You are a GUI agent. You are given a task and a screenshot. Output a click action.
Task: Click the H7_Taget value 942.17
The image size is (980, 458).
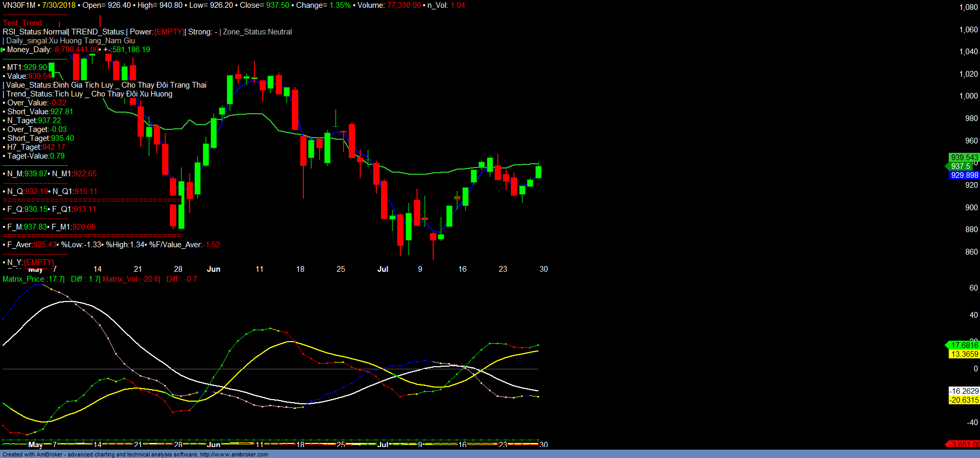pyautogui.click(x=53, y=147)
